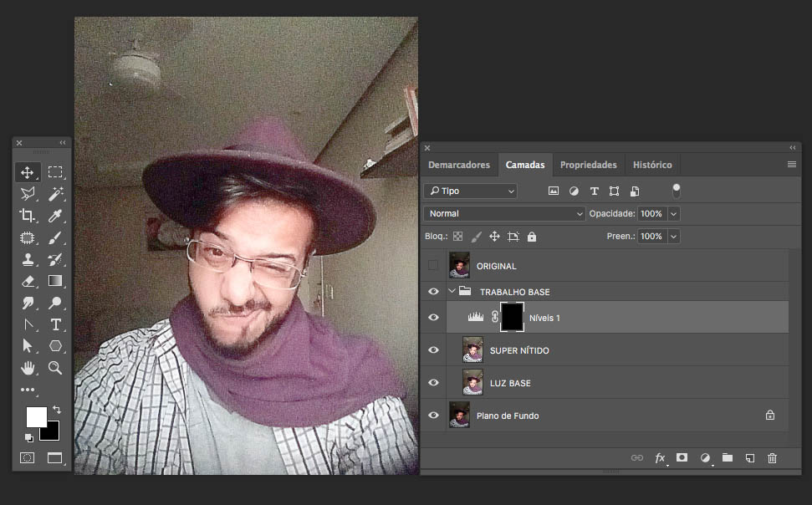Viewport: 812px width, 505px height.
Task: Delete the layer using the trash icon
Action: (772, 457)
